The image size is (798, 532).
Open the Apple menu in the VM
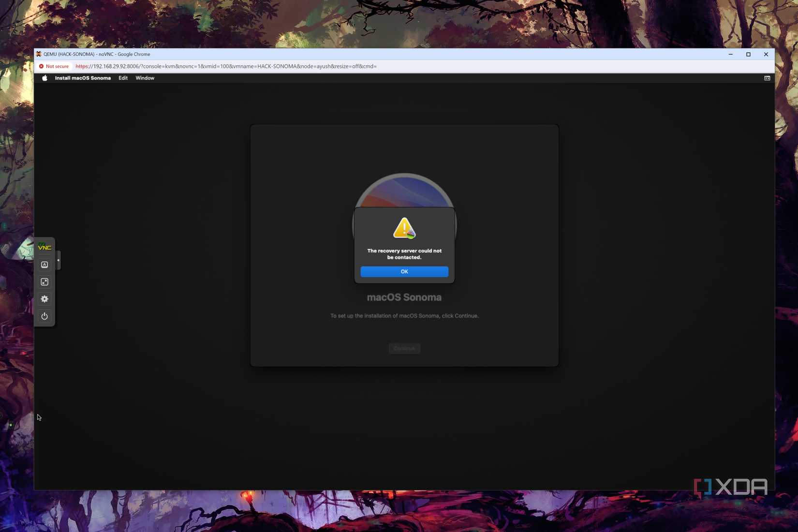[44, 78]
